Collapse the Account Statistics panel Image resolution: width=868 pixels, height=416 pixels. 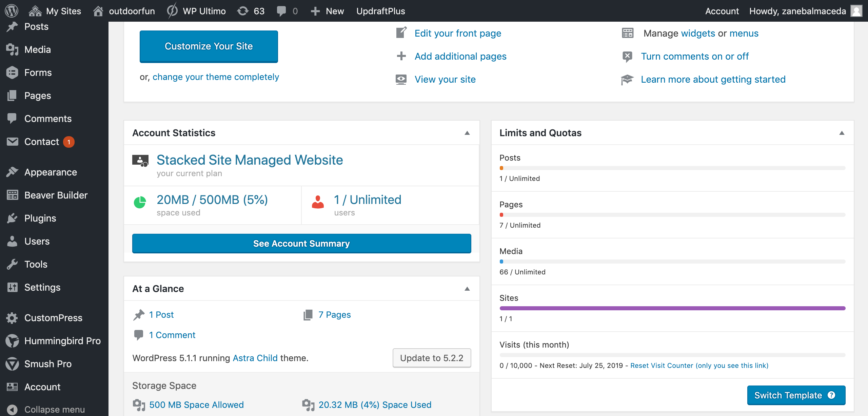[x=467, y=133]
